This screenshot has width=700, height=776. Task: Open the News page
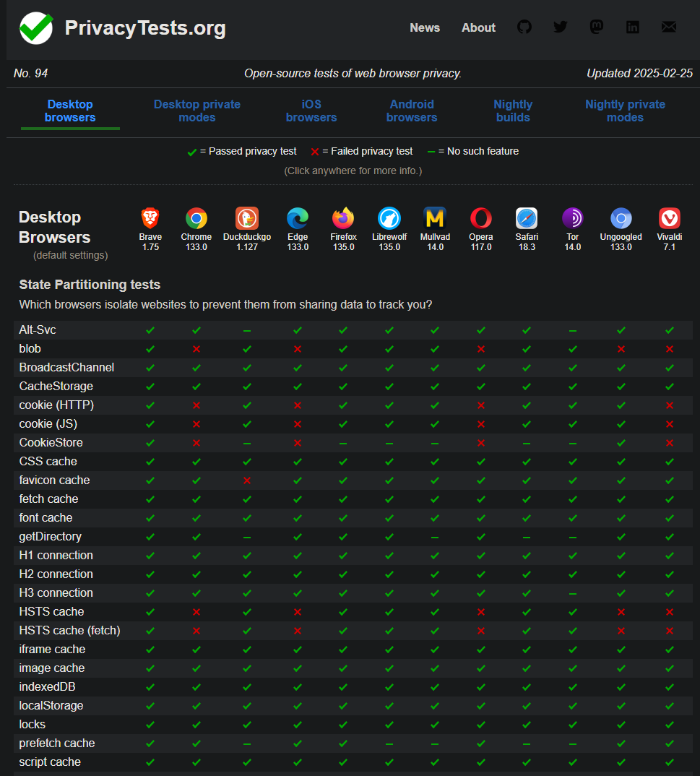(424, 27)
